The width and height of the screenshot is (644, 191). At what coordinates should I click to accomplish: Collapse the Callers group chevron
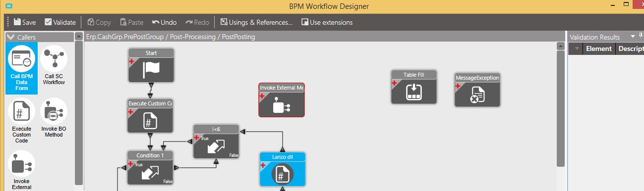coord(10,37)
